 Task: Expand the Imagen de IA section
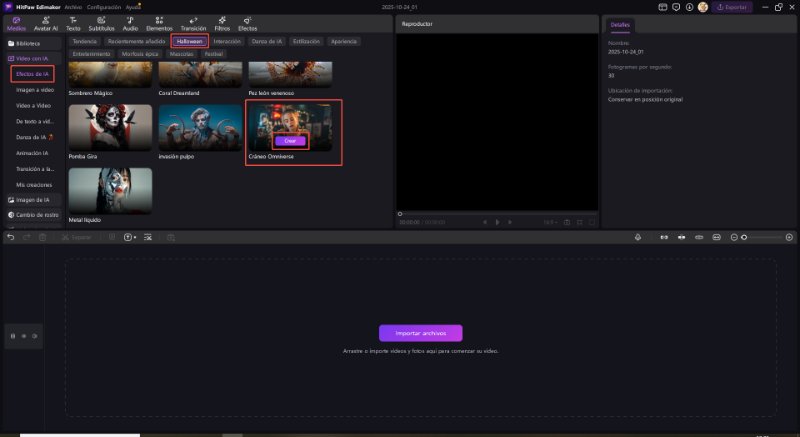pyautogui.click(x=35, y=199)
